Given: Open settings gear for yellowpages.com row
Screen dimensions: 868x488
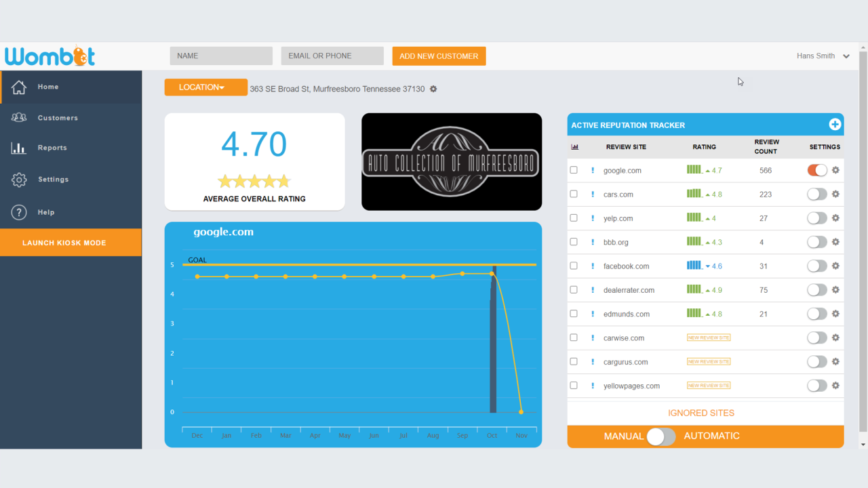Looking at the screenshot, I should (x=835, y=386).
